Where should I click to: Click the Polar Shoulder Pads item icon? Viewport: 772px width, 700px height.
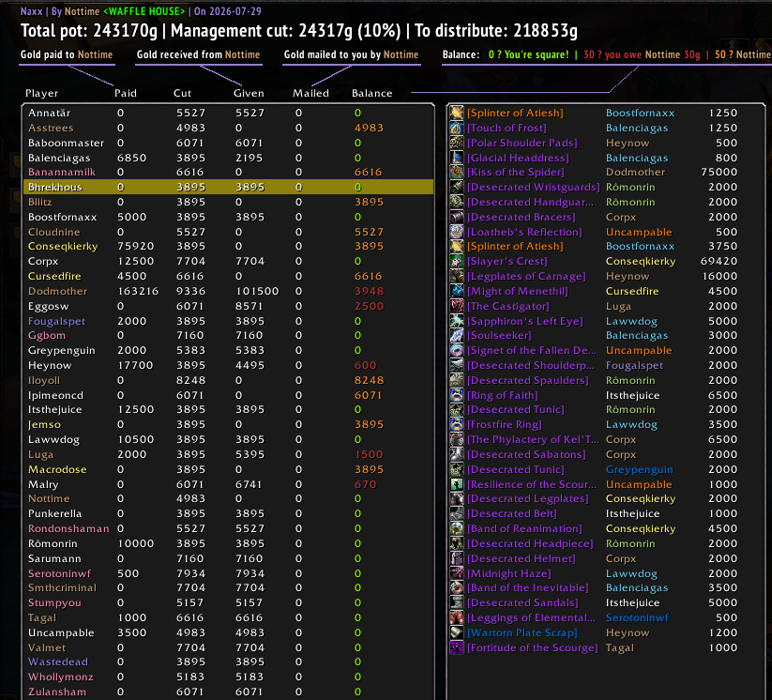tap(457, 143)
